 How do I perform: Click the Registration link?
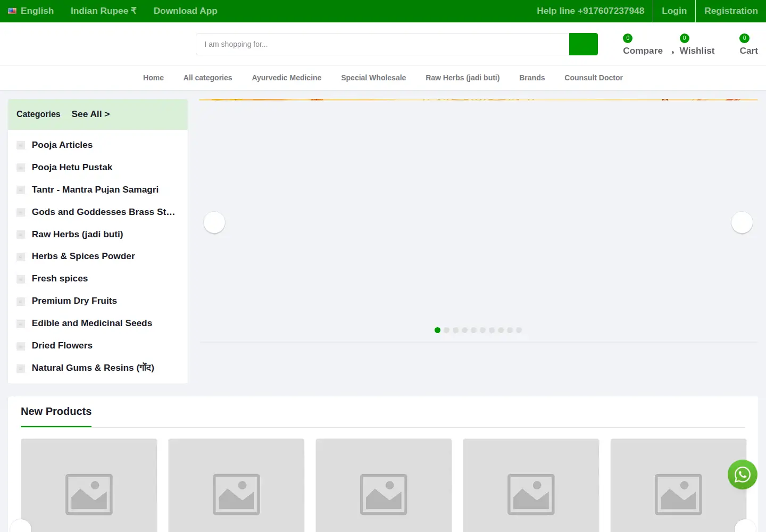point(731,11)
